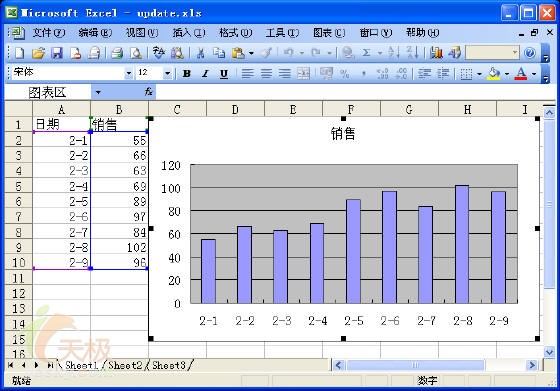This screenshot has width=560, height=391.
Task: Open the Chart Wizard icon
Action: (x=436, y=53)
